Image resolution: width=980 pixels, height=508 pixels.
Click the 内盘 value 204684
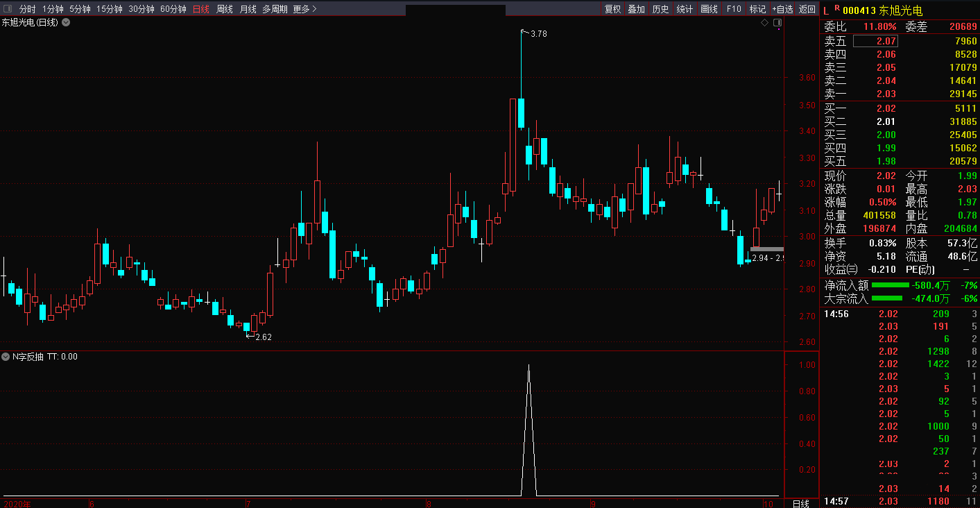961,228
